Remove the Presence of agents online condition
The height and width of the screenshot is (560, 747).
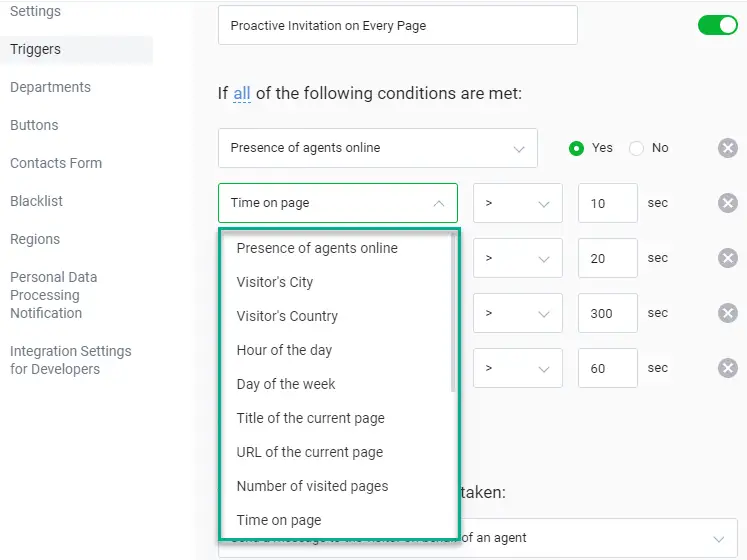[x=728, y=148]
